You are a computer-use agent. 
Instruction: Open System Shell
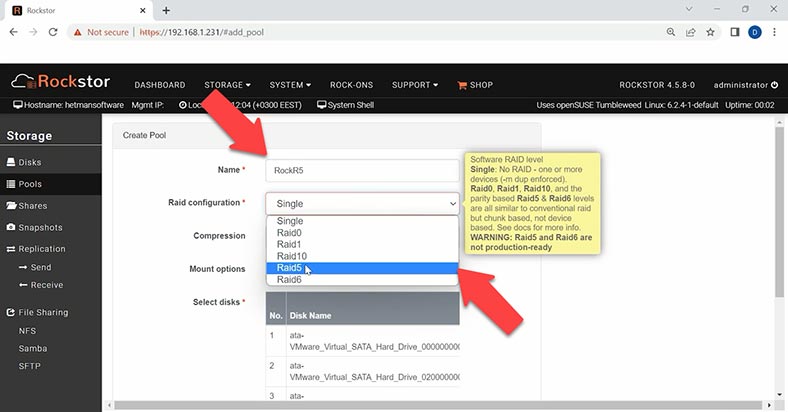pos(345,105)
